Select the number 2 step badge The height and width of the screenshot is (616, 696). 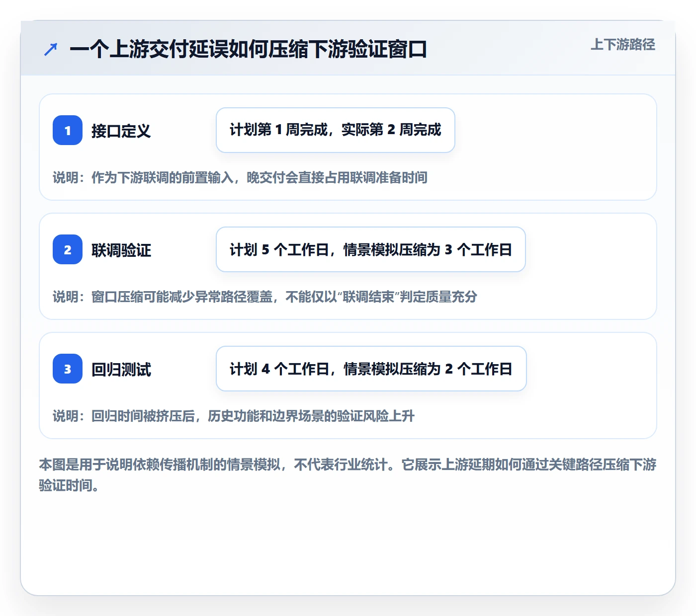(x=68, y=249)
